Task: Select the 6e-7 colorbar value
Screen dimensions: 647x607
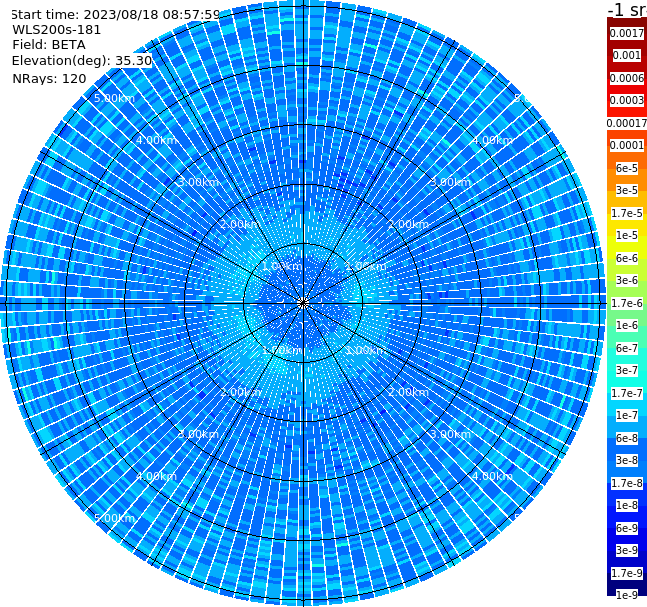Action: click(x=627, y=348)
